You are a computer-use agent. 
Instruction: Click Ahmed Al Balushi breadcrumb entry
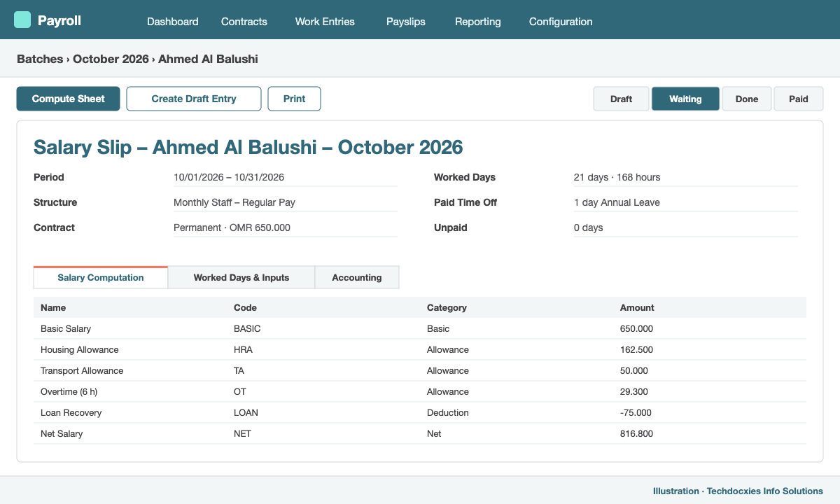point(208,59)
